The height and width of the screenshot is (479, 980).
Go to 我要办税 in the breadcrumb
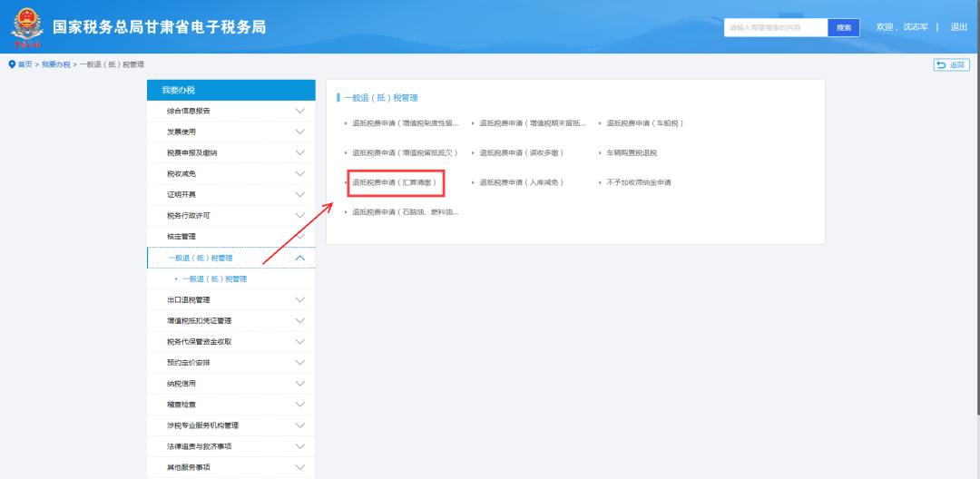tap(55, 65)
